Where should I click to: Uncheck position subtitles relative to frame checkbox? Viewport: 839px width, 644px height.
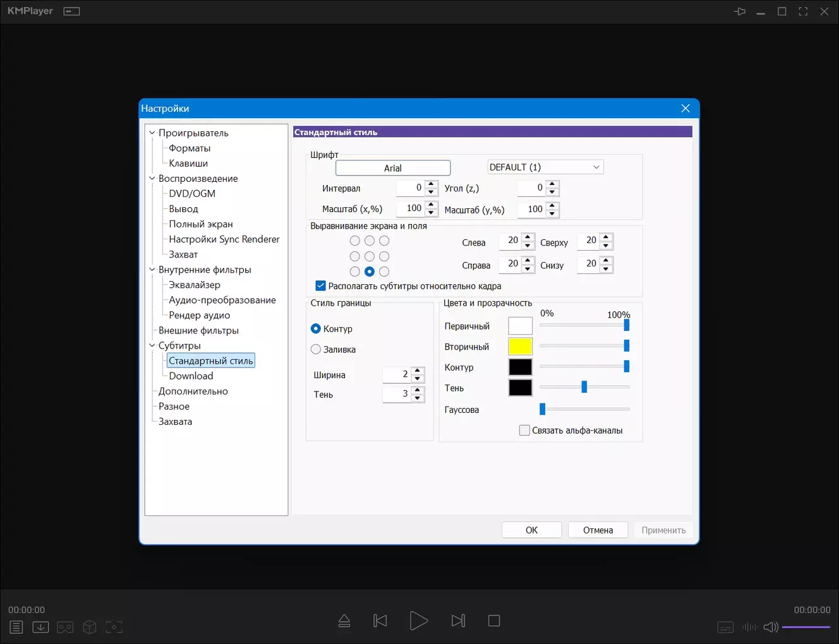pos(321,286)
